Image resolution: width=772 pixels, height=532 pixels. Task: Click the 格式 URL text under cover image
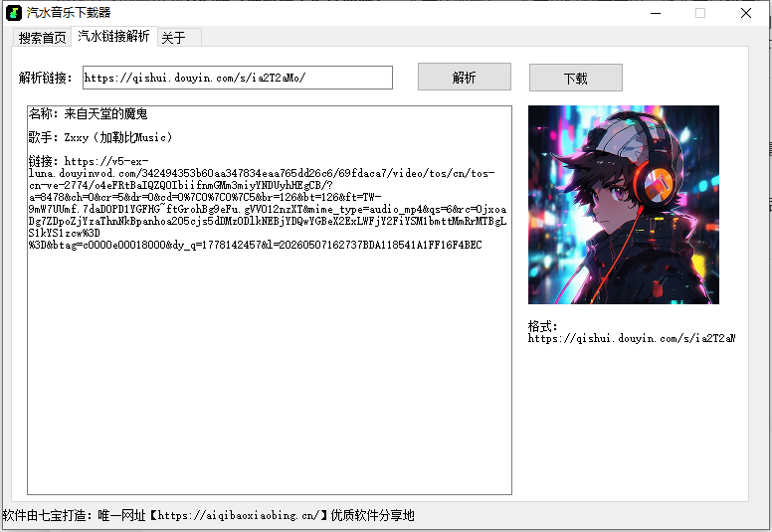click(631, 338)
